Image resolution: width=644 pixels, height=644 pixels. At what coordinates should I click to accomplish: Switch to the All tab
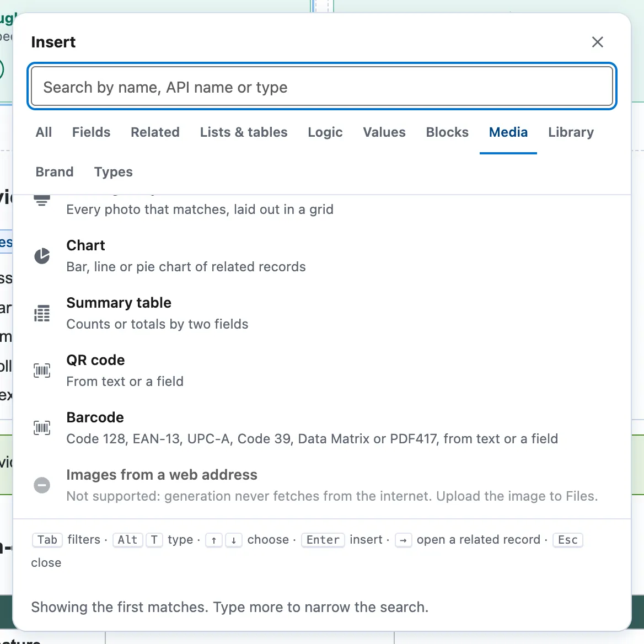click(x=44, y=132)
